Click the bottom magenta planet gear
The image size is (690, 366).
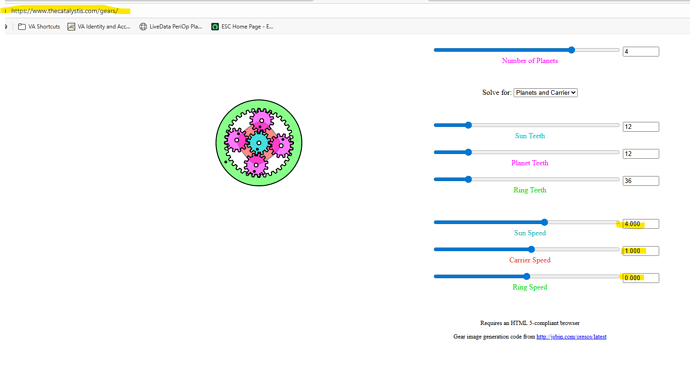(x=256, y=165)
